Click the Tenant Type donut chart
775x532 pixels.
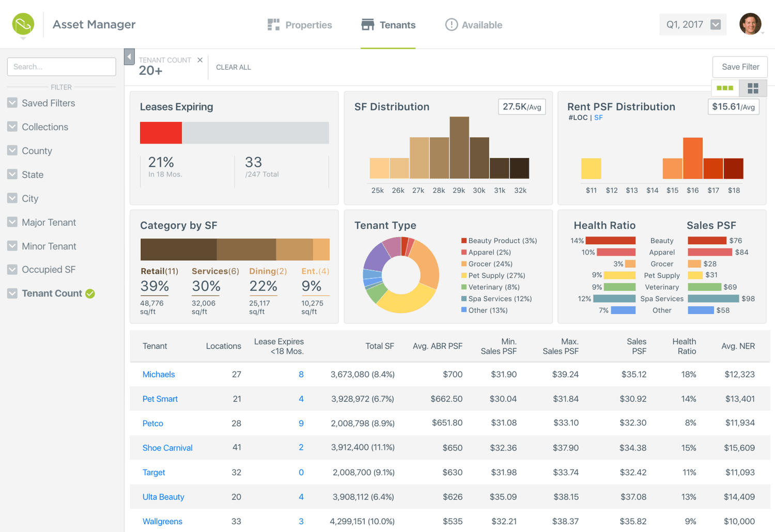pyautogui.click(x=401, y=275)
